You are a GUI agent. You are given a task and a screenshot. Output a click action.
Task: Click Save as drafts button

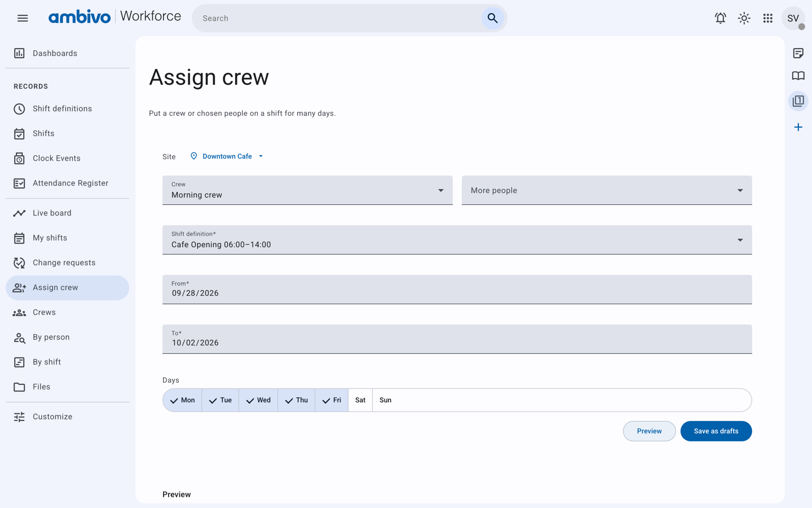pyautogui.click(x=716, y=431)
